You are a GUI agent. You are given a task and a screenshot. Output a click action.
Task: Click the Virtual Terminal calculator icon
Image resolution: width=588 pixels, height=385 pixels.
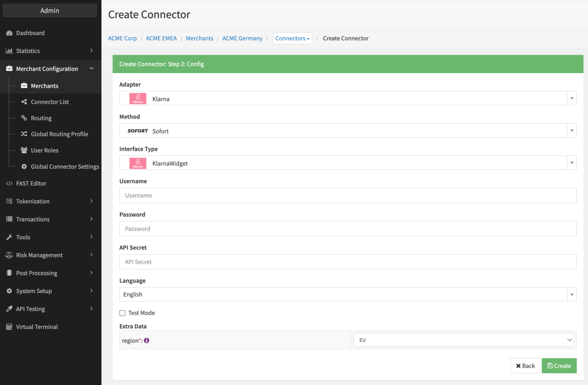(x=9, y=327)
